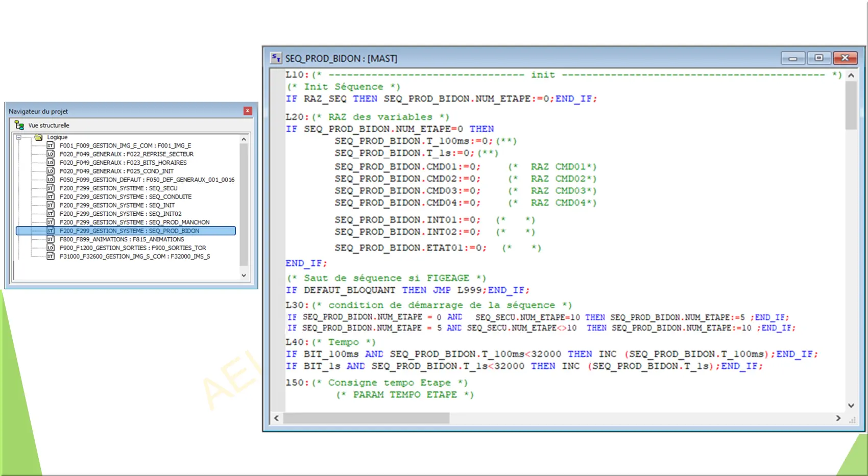Click the L10: label in code
The width and height of the screenshot is (868, 476).
point(298,74)
